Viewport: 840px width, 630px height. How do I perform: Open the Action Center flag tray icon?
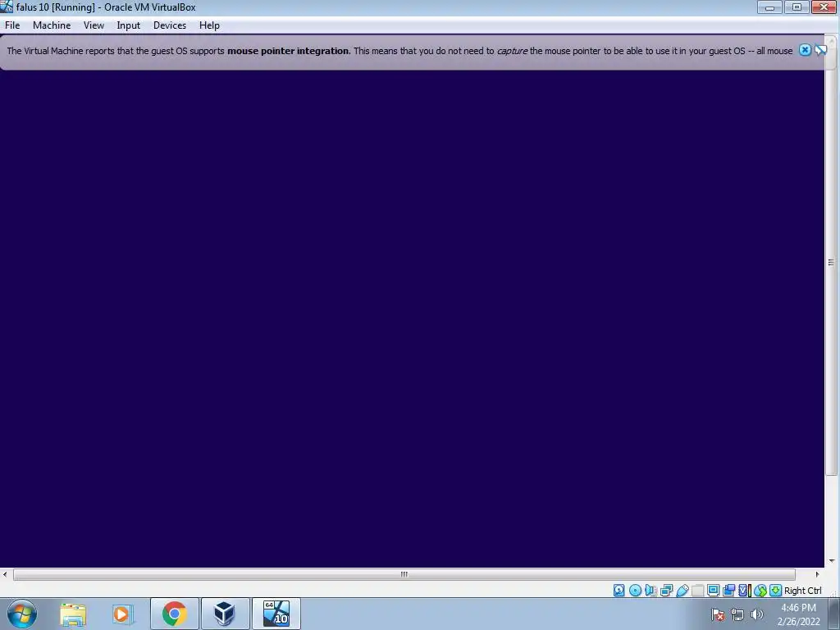click(x=718, y=614)
